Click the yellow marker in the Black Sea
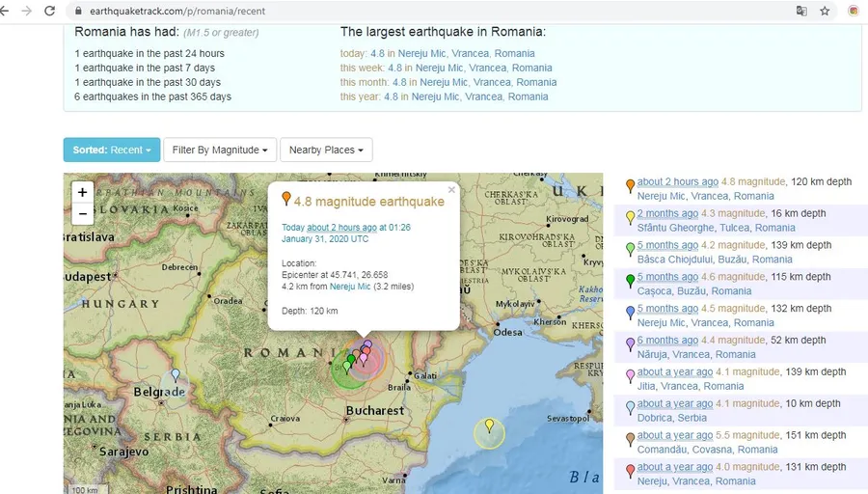 [x=489, y=425]
